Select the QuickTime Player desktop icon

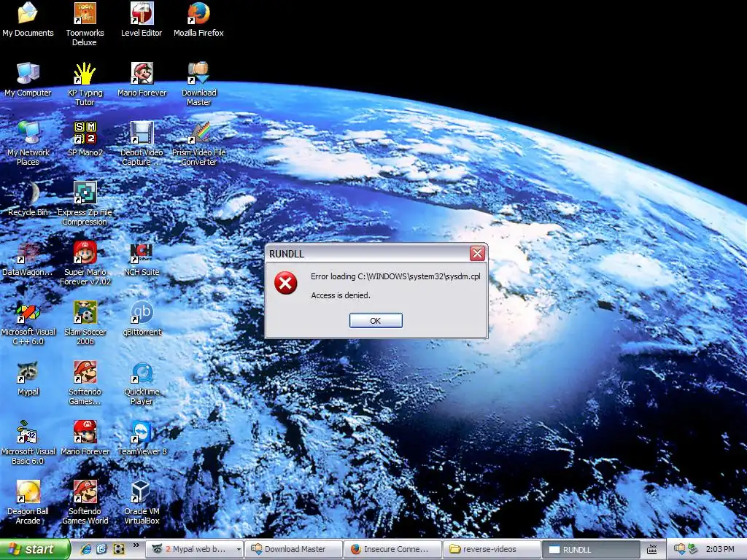tap(142, 384)
